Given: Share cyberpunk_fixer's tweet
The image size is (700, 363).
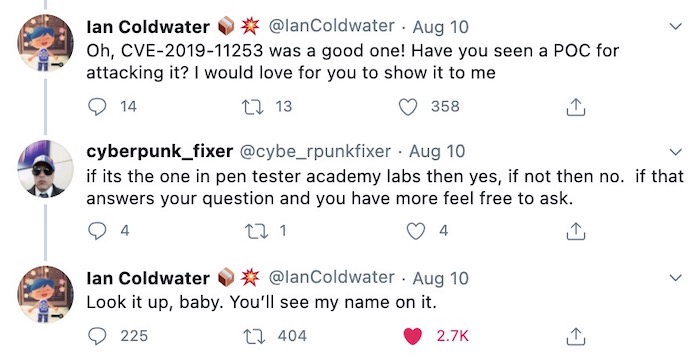Looking at the screenshot, I should pos(575,231).
